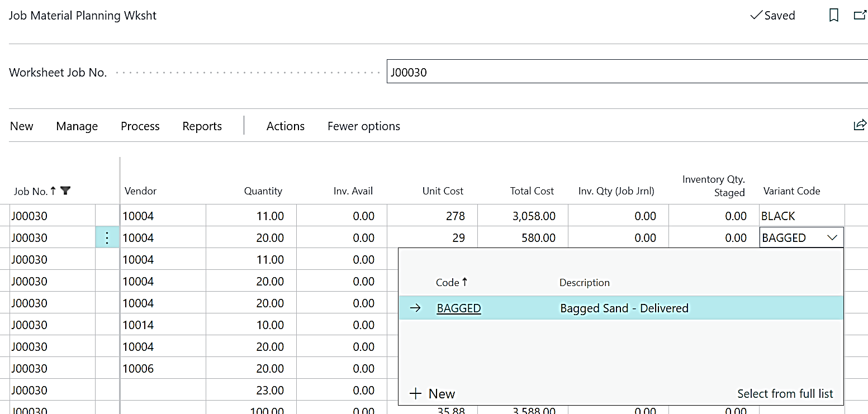Click Fewer options

pos(363,126)
